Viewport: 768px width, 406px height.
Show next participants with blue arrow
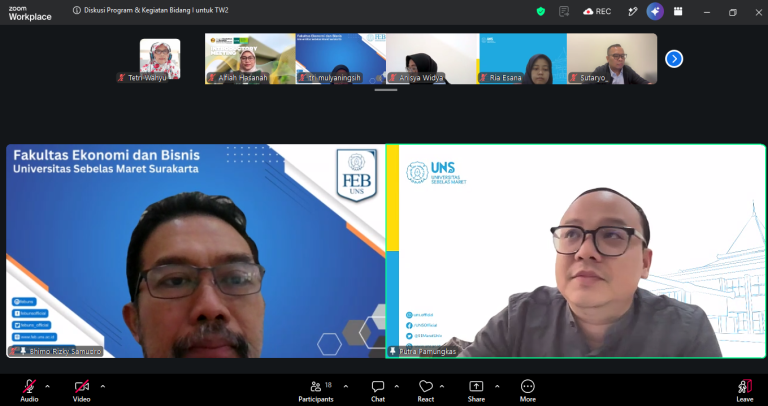(674, 59)
